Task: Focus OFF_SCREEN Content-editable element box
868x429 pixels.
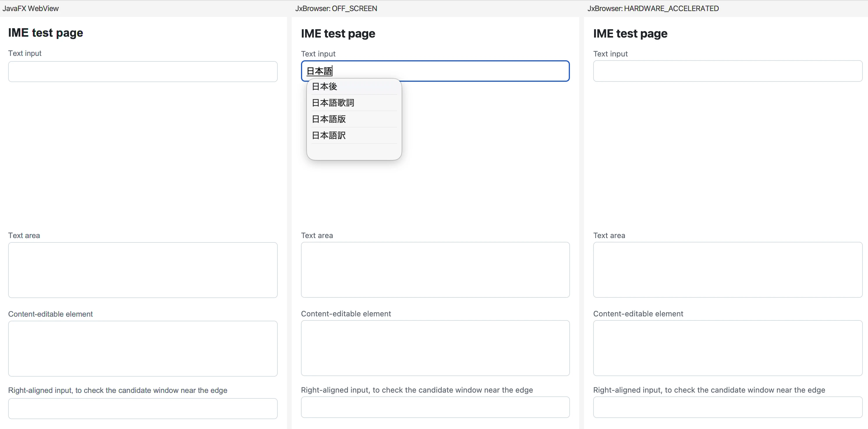Action: pyautogui.click(x=435, y=348)
